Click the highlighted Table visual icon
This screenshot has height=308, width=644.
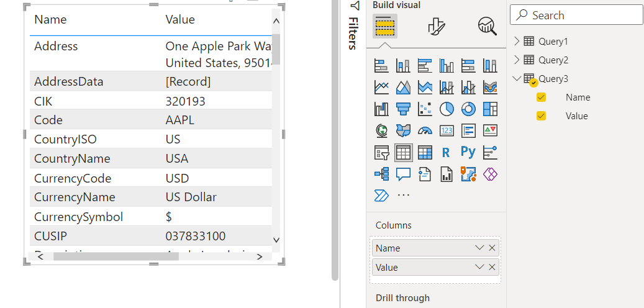403,152
